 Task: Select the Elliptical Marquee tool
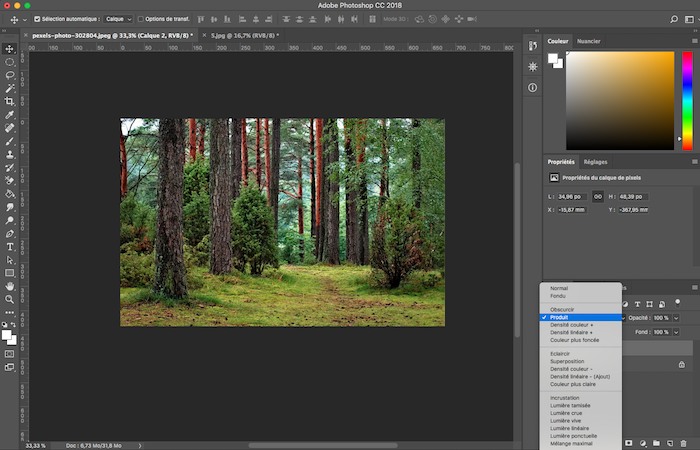tap(9, 62)
